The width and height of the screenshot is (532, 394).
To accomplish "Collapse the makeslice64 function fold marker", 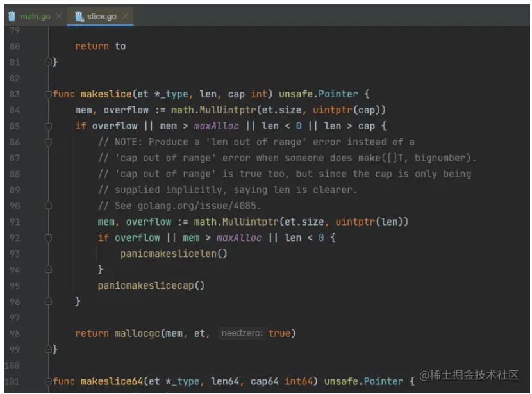I will (49, 381).
